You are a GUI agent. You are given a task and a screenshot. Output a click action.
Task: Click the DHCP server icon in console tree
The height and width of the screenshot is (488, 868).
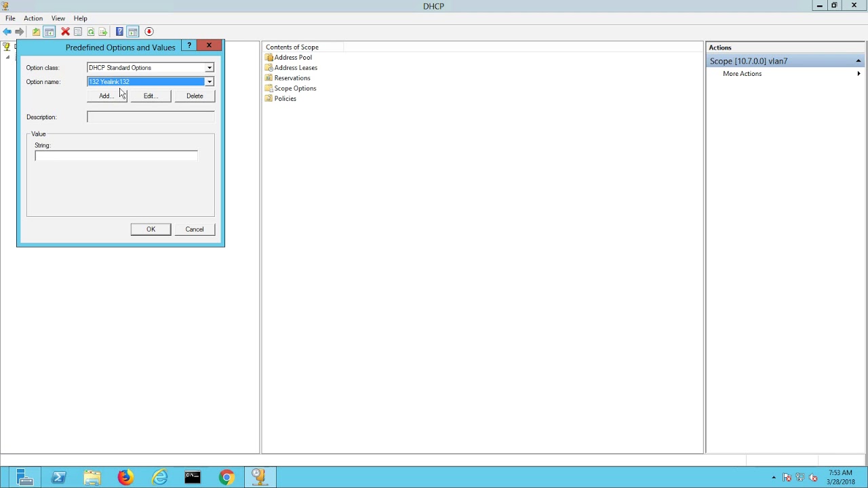pyautogui.click(x=7, y=47)
